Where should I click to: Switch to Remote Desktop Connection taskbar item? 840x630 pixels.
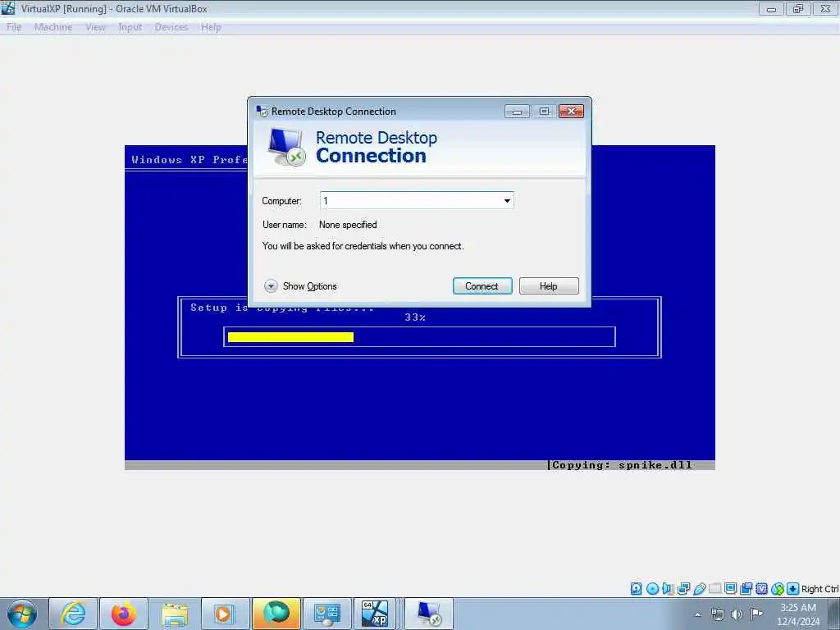(x=428, y=614)
